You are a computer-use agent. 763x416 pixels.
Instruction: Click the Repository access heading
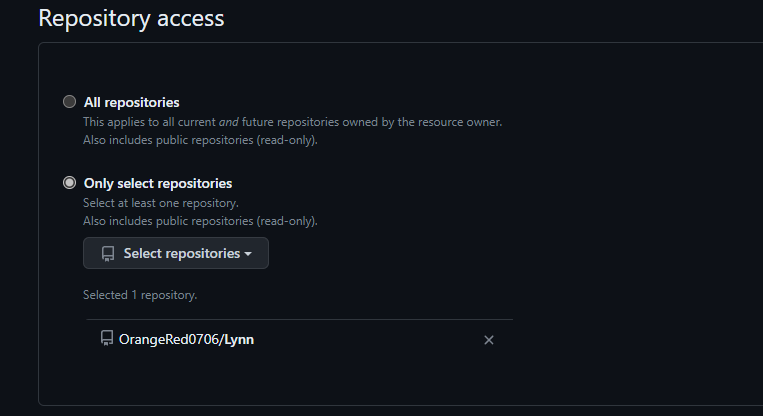(131, 18)
